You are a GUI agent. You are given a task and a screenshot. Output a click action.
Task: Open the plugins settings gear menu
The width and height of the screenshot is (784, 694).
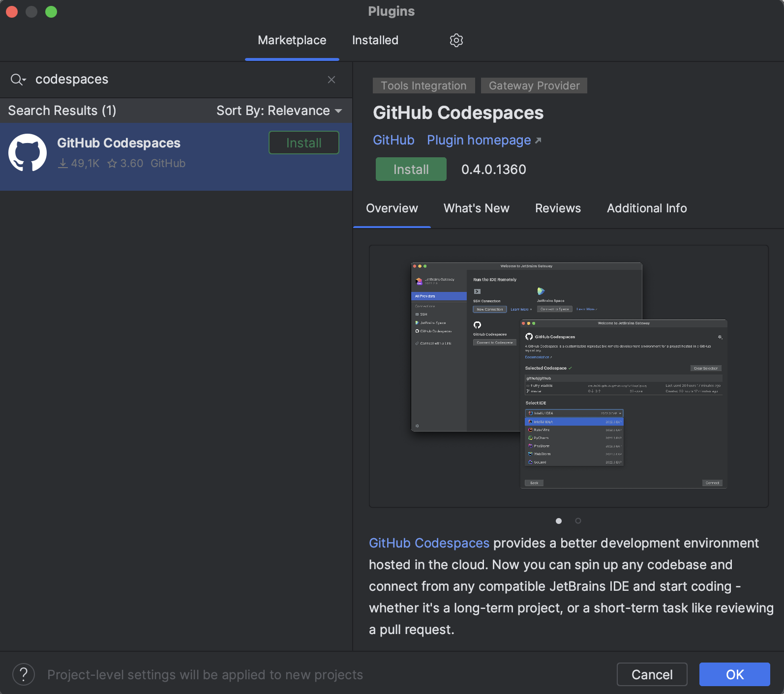[x=456, y=40]
